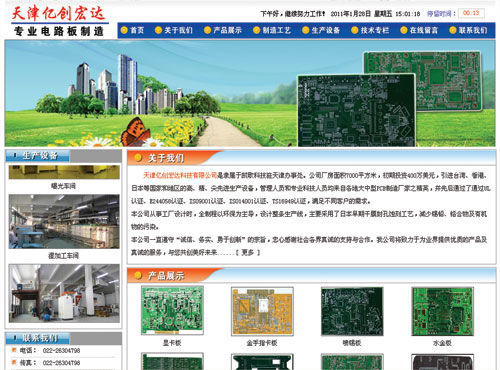Open the 更多 link in the about section

click(x=248, y=252)
